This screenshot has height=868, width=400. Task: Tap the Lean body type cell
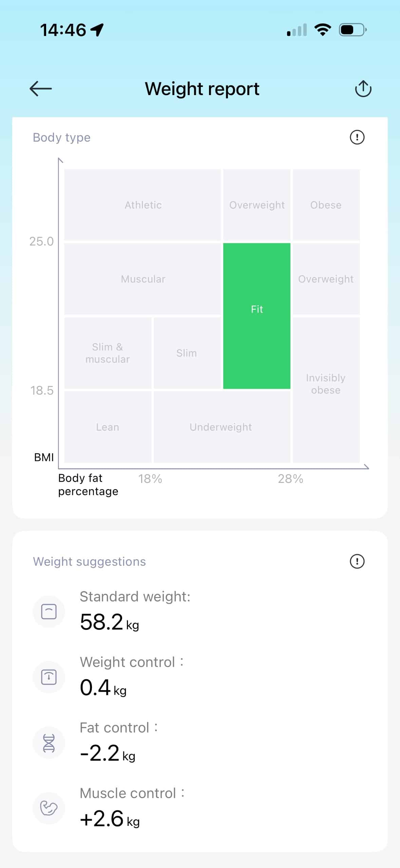pyautogui.click(x=108, y=427)
